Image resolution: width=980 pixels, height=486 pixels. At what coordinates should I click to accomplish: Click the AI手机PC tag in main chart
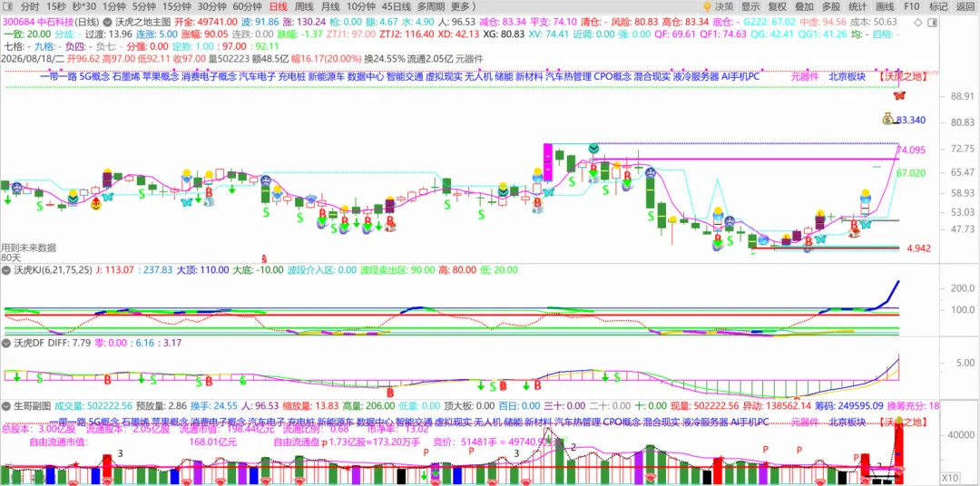click(740, 77)
